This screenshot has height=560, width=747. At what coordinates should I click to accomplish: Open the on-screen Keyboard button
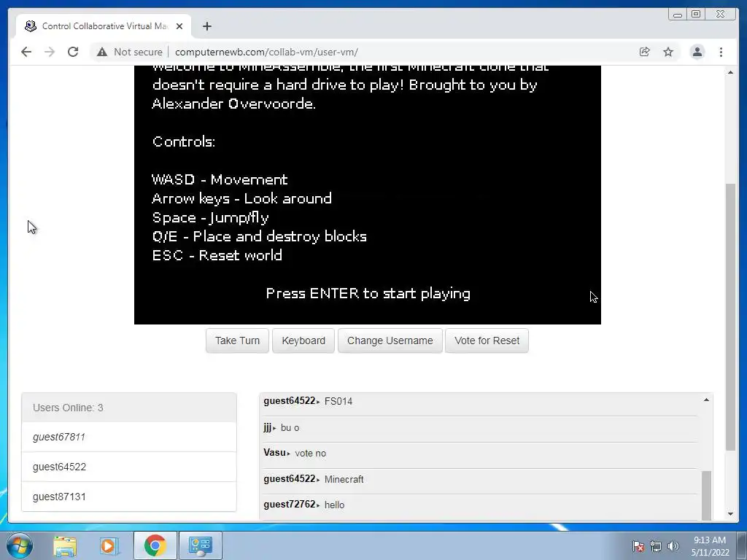pyautogui.click(x=303, y=341)
